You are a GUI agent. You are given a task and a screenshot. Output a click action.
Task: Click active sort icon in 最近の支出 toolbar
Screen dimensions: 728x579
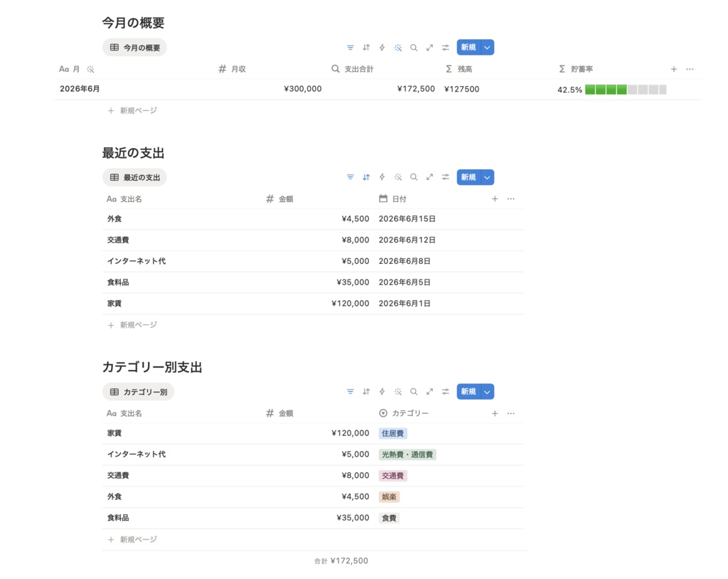(x=366, y=177)
